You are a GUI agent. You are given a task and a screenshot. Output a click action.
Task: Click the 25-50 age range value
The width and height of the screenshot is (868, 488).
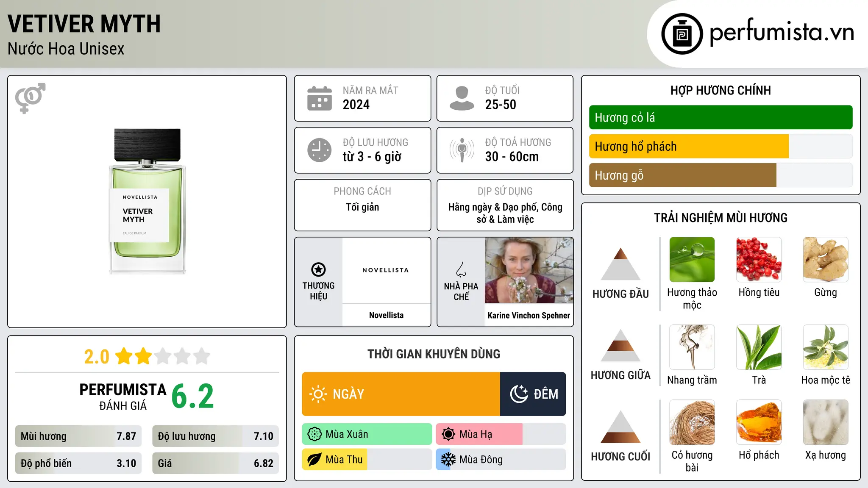pyautogui.click(x=501, y=105)
